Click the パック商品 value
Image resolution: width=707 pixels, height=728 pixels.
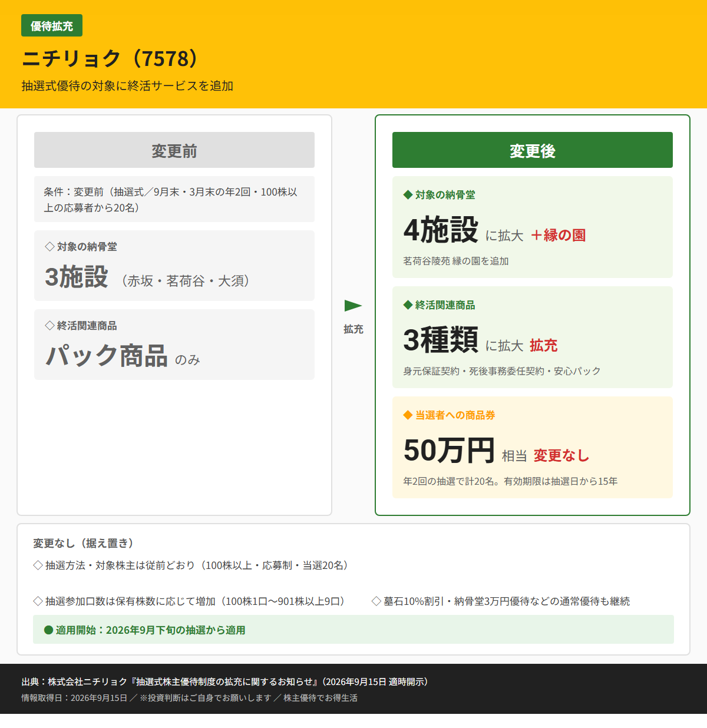click(107, 356)
